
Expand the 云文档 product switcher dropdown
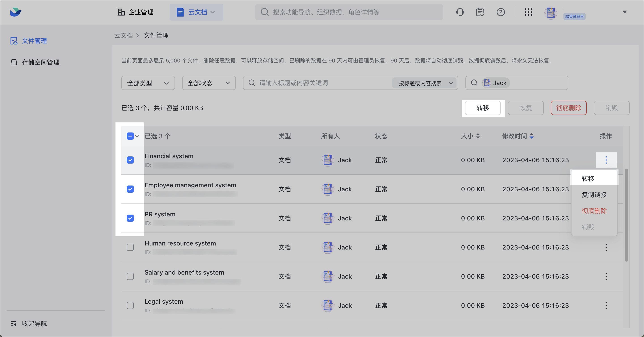(196, 12)
